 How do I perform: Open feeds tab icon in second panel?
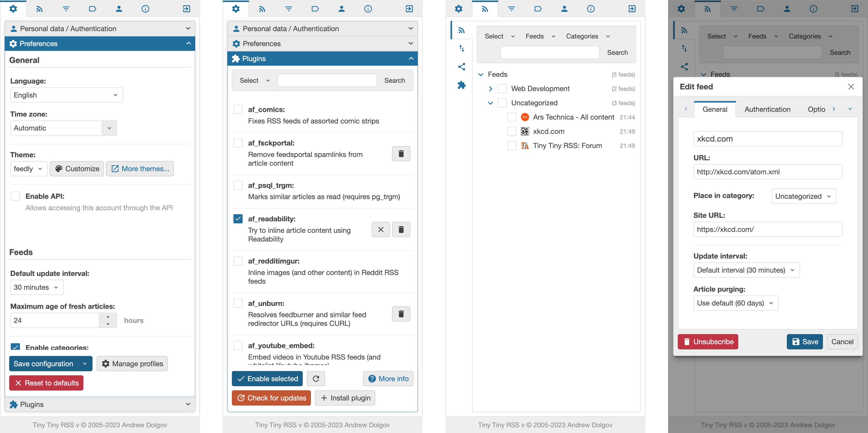(262, 9)
